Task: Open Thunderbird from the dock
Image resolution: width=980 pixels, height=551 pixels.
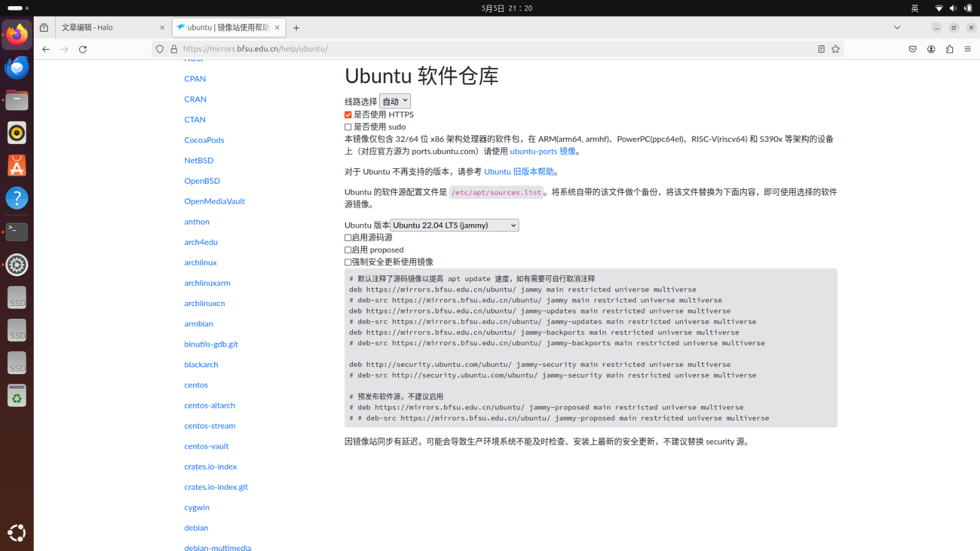Action: [17, 67]
